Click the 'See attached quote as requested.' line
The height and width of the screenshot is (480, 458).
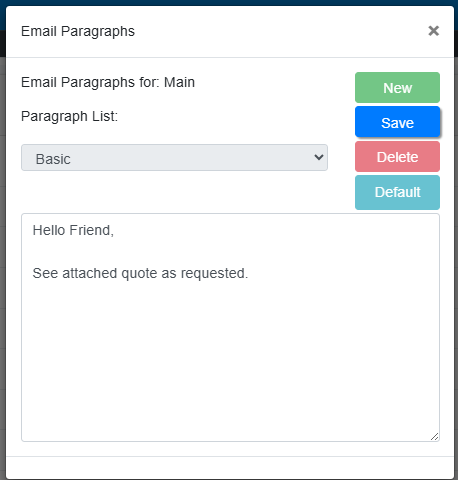140,273
